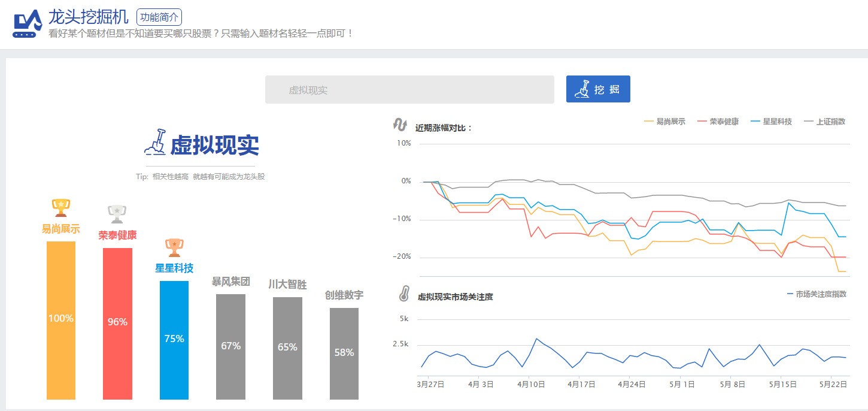
Task: Click the gray 65% bar
Action: pyautogui.click(x=287, y=348)
